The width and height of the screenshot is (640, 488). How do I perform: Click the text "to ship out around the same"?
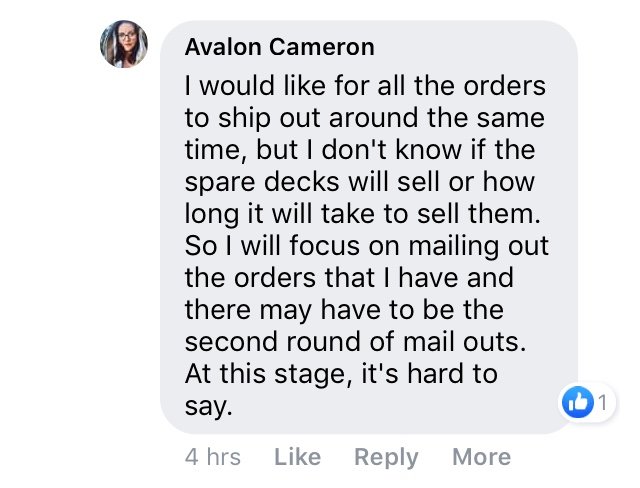pos(365,118)
